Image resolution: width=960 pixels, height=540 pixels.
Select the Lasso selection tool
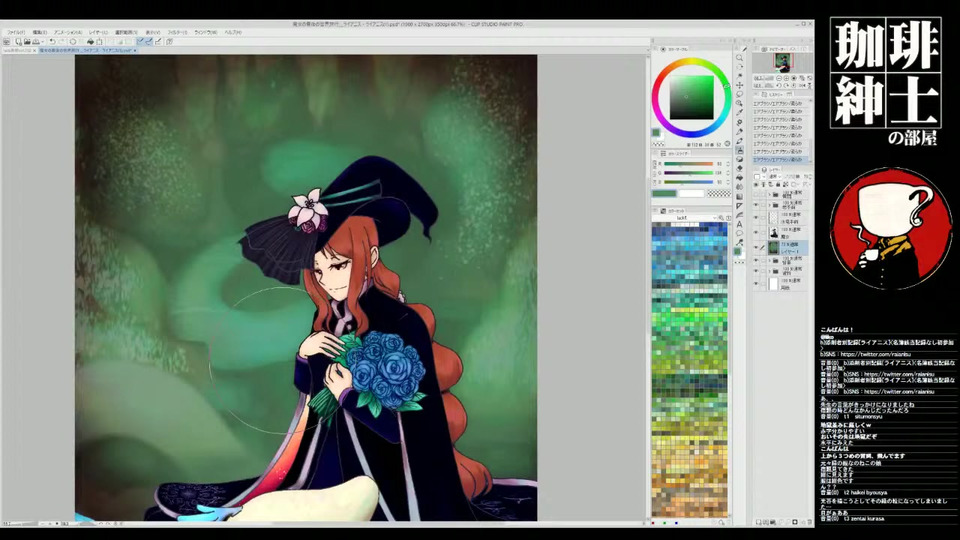[x=740, y=94]
